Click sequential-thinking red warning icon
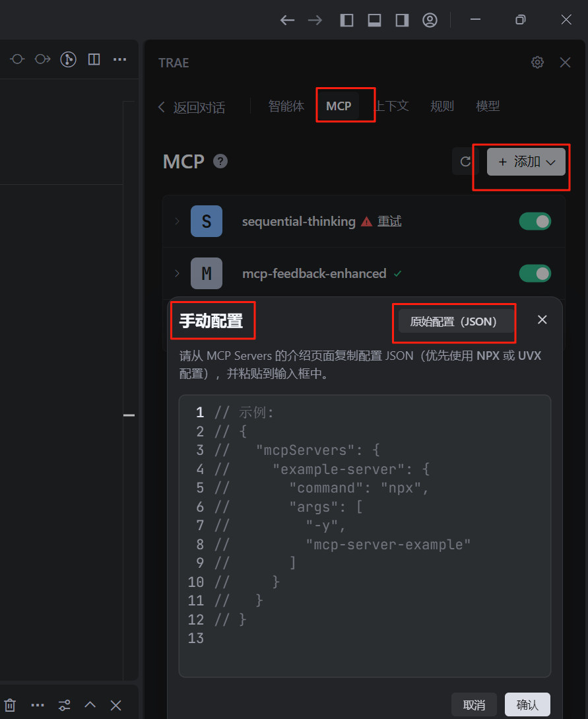 tap(367, 222)
